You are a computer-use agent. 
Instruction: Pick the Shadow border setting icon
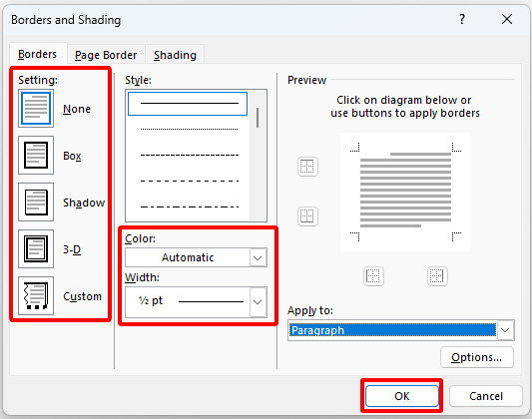tap(36, 203)
